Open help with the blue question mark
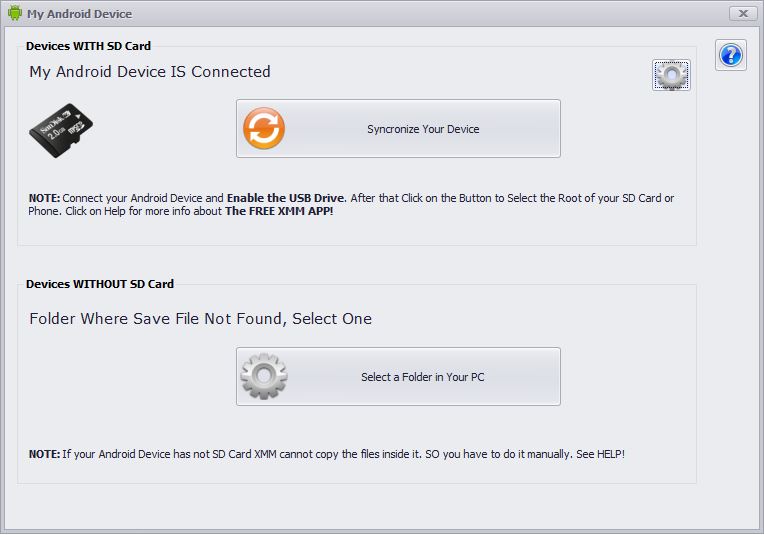 tap(731, 55)
